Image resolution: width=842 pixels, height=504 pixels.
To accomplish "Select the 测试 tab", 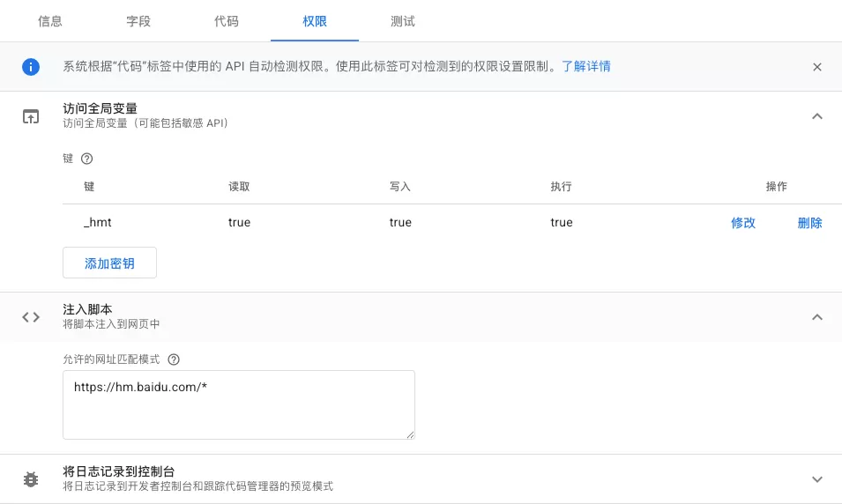I will point(403,21).
